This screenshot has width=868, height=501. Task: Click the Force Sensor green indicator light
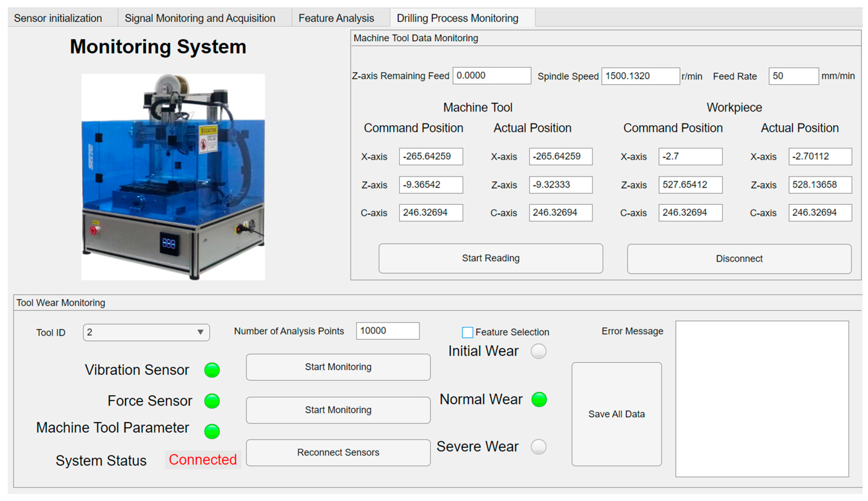(x=211, y=401)
